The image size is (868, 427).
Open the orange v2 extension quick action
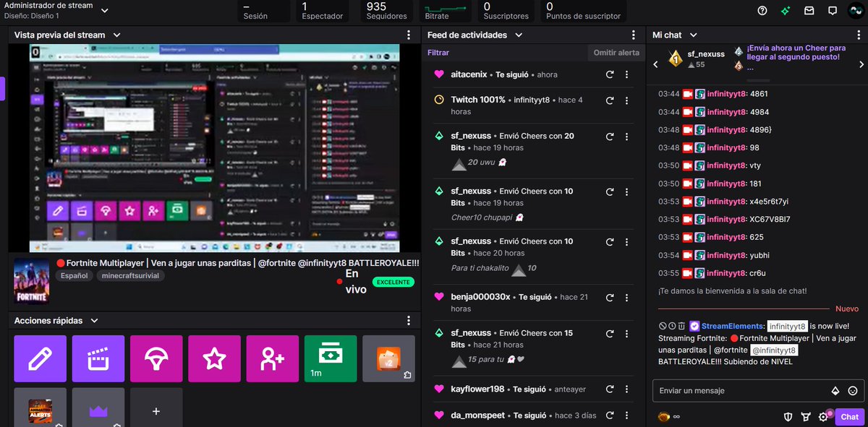[388, 358]
